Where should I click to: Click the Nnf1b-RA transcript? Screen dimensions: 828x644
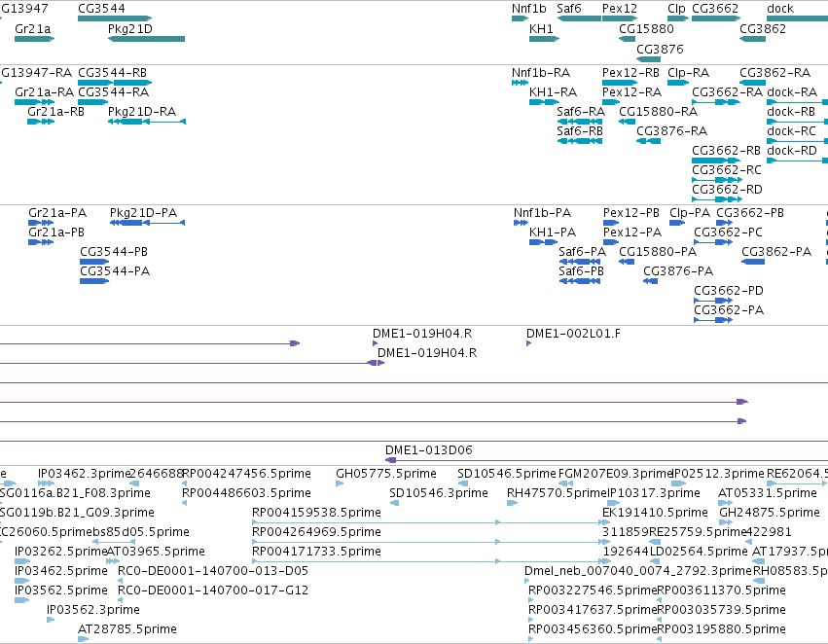coord(521,83)
